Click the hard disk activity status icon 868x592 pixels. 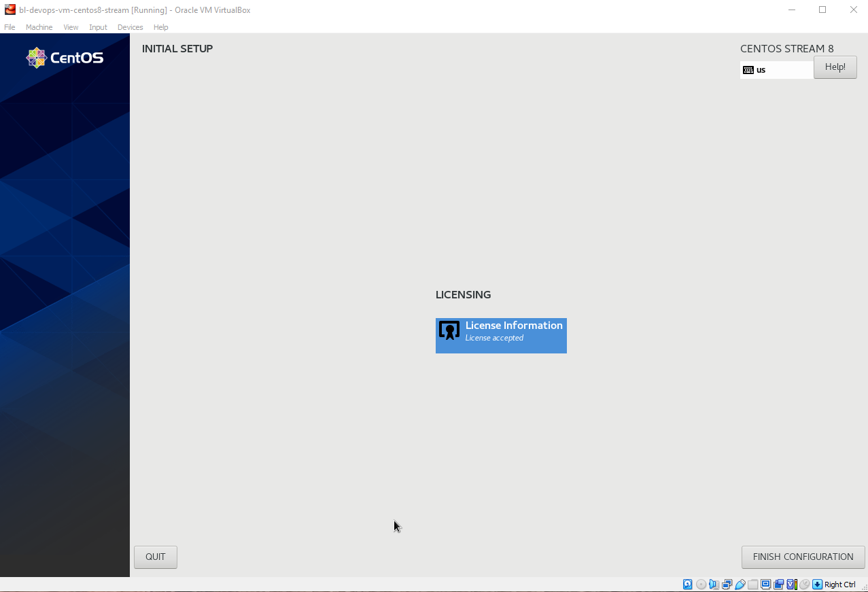tap(687, 585)
